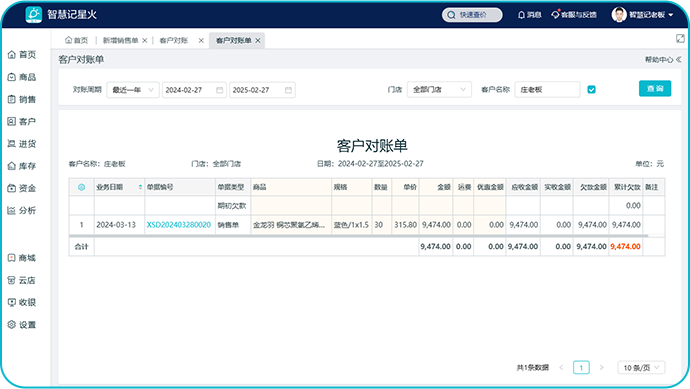Open the 资金 sidebar module
This screenshot has width=690, height=389.
tap(22, 188)
